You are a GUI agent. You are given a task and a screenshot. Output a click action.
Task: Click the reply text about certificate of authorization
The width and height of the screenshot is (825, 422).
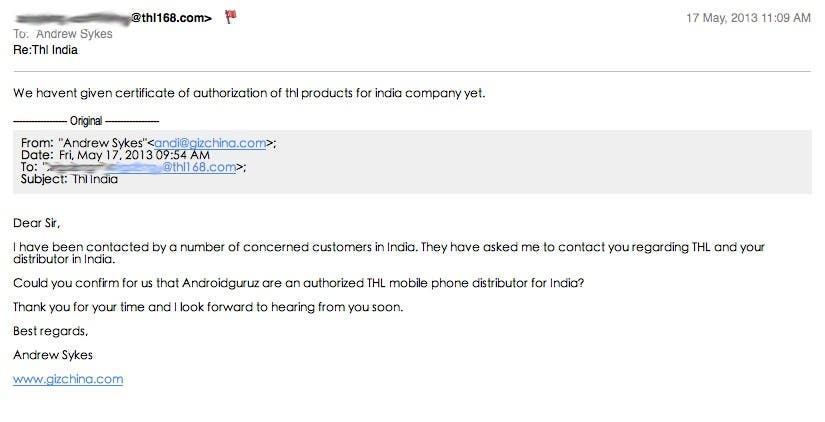[x=249, y=93]
